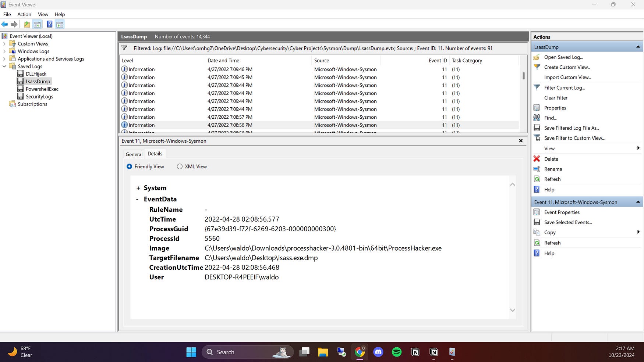
Task: Open File Explorer from the taskbar
Action: coord(323,352)
